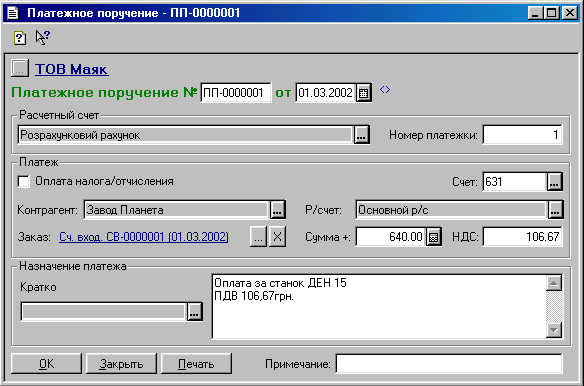Click the Печать button
Viewport: 584px width, 386px height.
click(196, 363)
